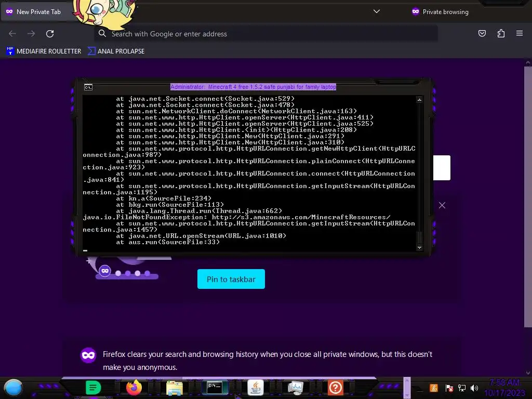Image resolution: width=532 pixels, height=399 pixels.
Task: Click the console scrollbar down arrow
Action: click(x=419, y=247)
